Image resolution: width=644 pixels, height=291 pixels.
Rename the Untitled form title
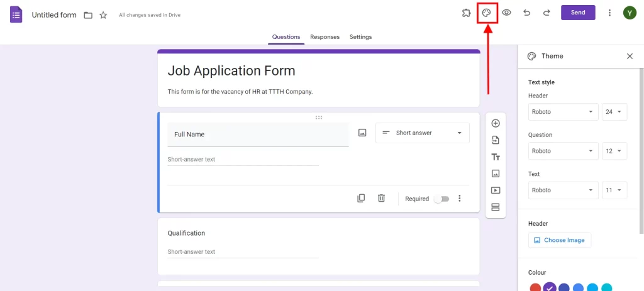pos(54,15)
